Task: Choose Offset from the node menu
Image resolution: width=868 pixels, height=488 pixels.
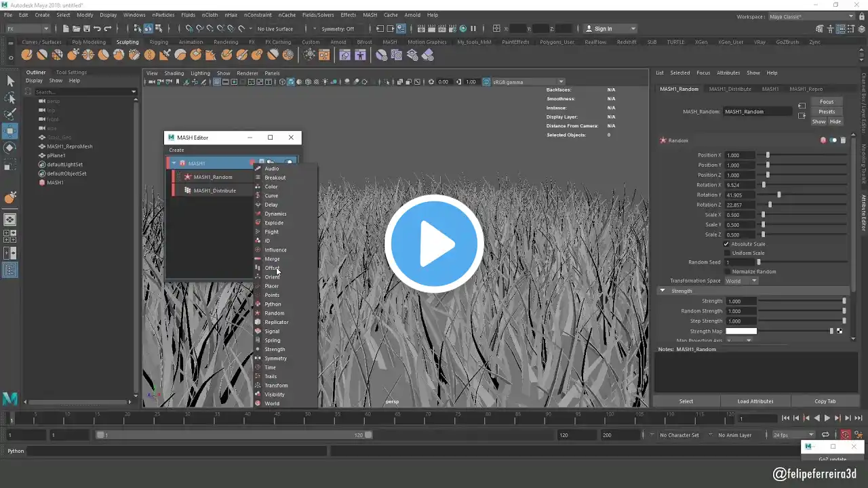Action: (x=271, y=268)
